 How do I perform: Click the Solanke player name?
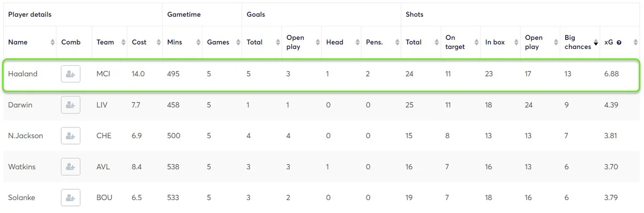click(x=21, y=197)
